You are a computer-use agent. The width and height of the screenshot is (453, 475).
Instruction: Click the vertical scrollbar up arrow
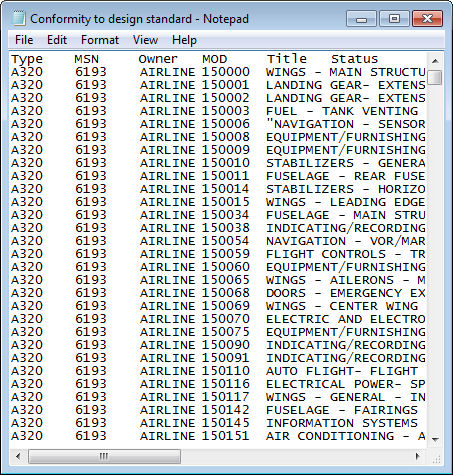click(x=435, y=61)
